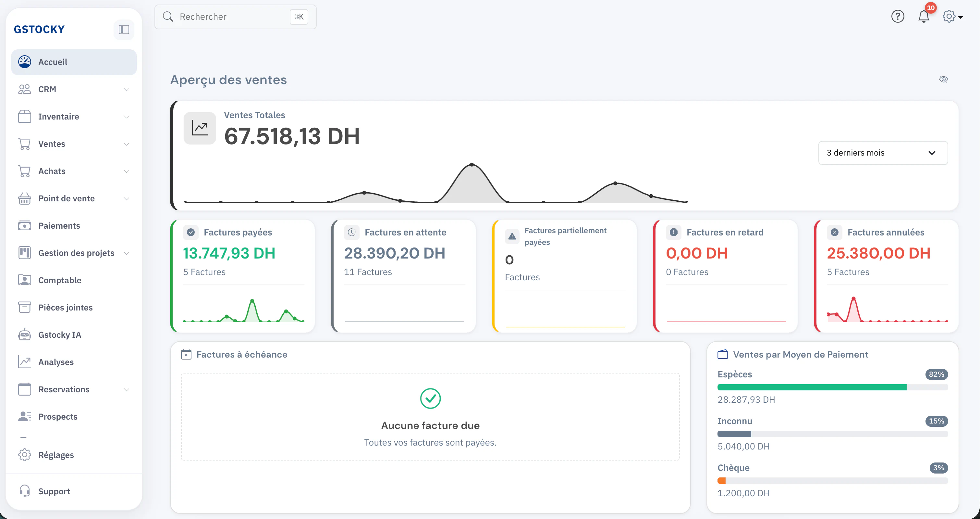
Task: Open the settings gear menu in header
Action: (952, 16)
